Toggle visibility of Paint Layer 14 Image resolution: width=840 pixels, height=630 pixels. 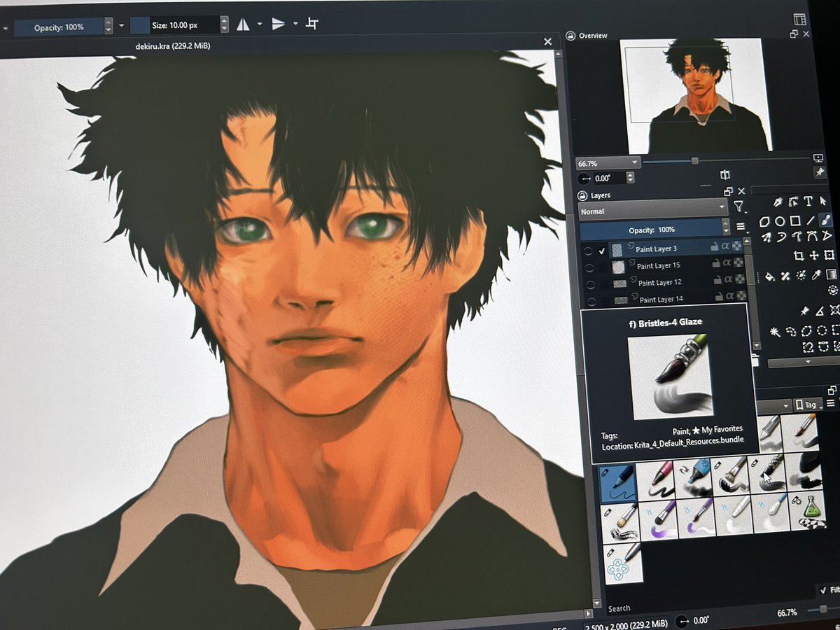click(x=591, y=300)
